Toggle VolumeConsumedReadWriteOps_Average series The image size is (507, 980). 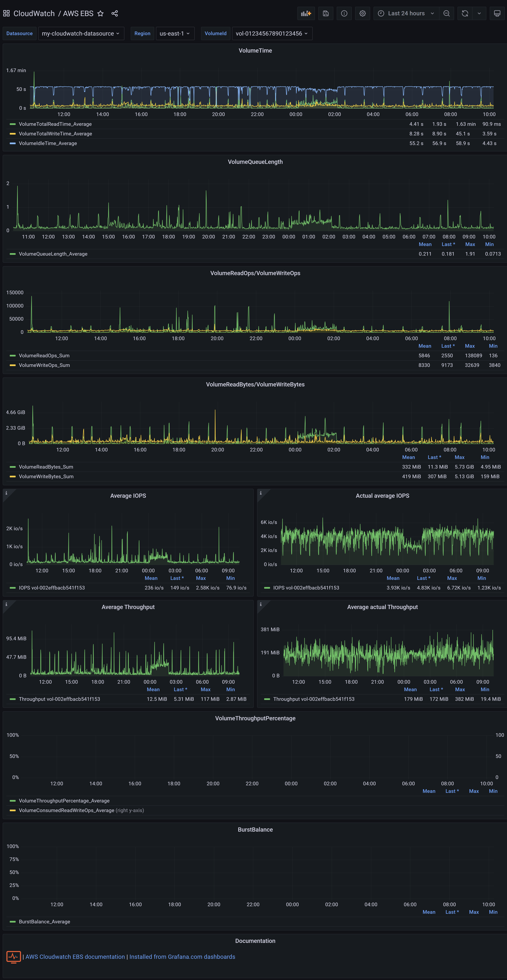tap(67, 810)
